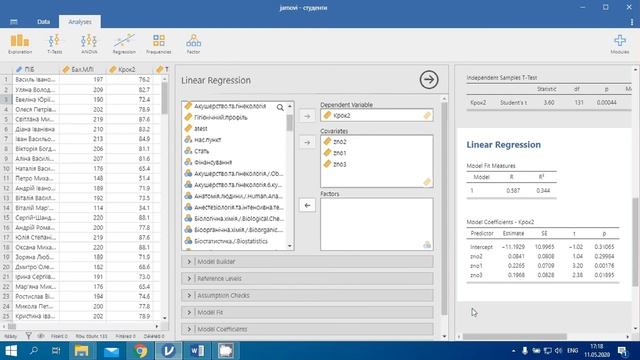Expand the Model Fit section
This screenshot has width=640, height=360.
(x=307, y=312)
